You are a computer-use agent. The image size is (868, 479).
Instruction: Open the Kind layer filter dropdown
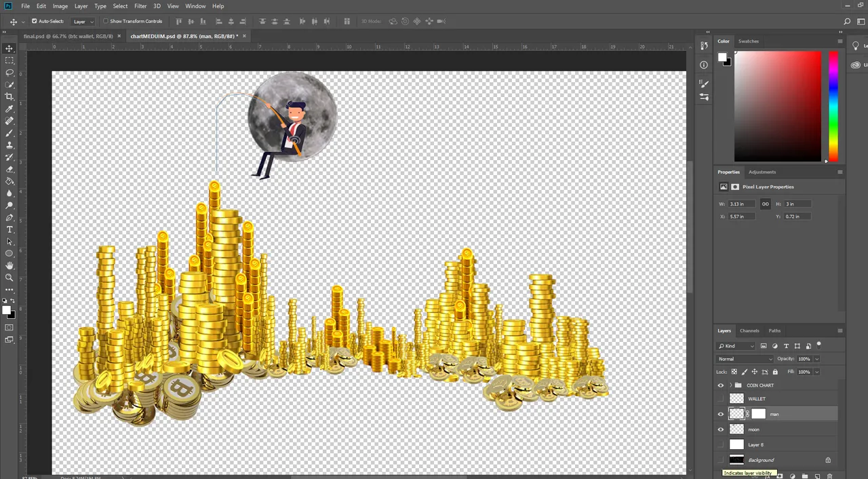[x=736, y=346]
